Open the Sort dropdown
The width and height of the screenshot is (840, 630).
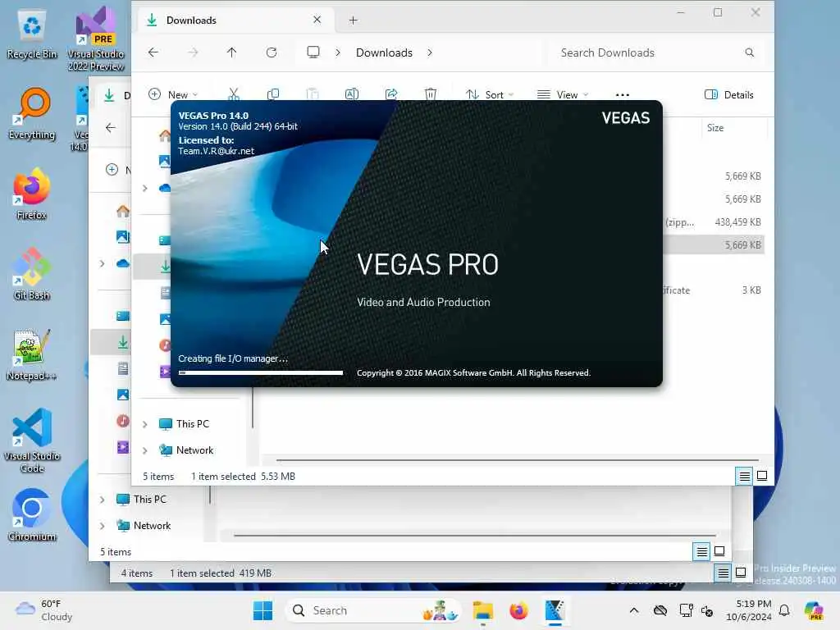point(490,95)
